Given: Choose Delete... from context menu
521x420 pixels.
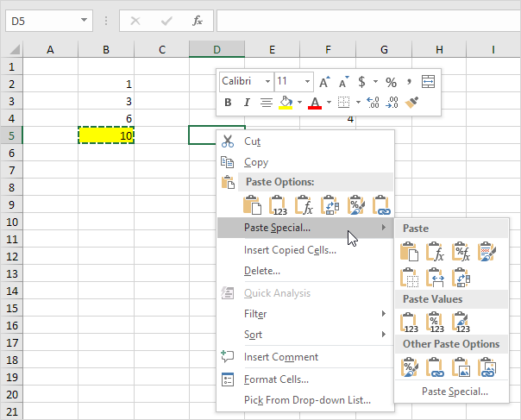Looking at the screenshot, I should click(x=305, y=271).
